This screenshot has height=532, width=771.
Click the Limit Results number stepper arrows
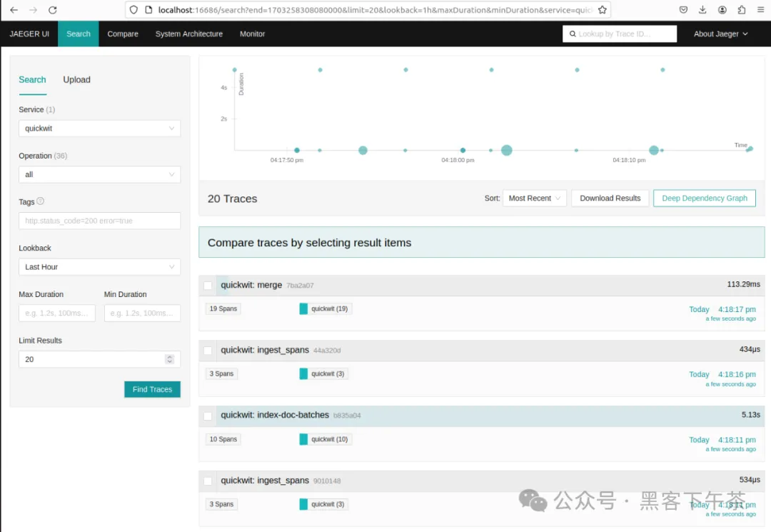pyautogui.click(x=170, y=359)
